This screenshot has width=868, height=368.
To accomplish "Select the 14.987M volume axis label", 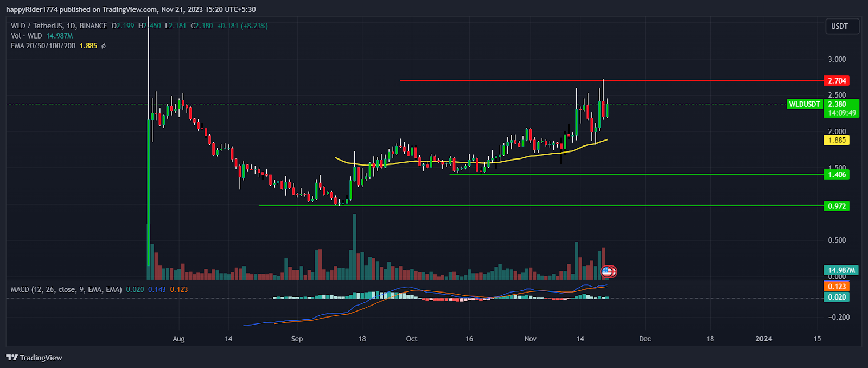I will pos(841,270).
